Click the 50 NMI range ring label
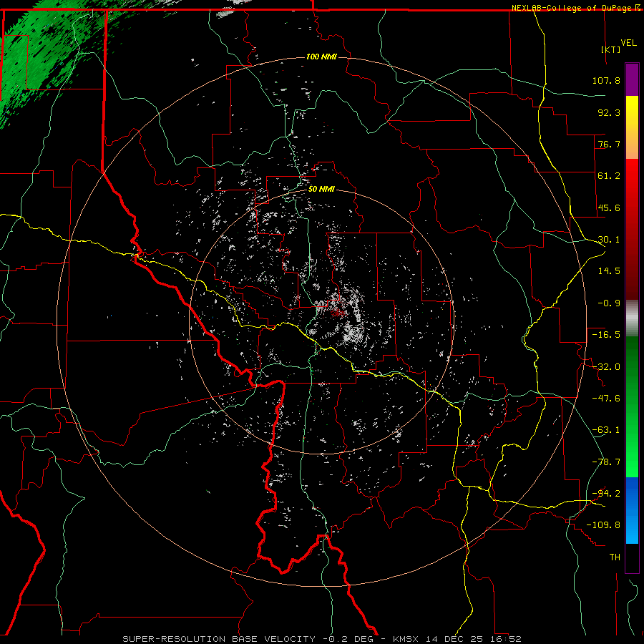This screenshot has width=644, height=644. point(321,190)
